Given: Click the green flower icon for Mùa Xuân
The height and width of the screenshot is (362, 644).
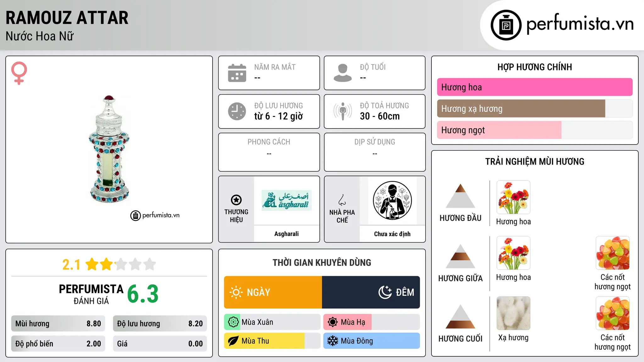Looking at the screenshot, I should click(x=233, y=322).
